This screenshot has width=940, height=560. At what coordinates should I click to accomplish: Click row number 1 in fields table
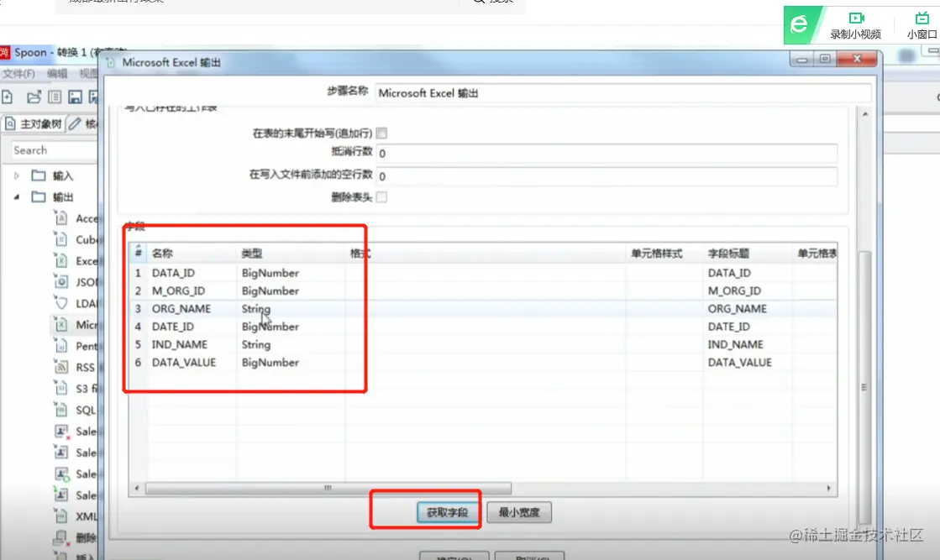(x=138, y=273)
